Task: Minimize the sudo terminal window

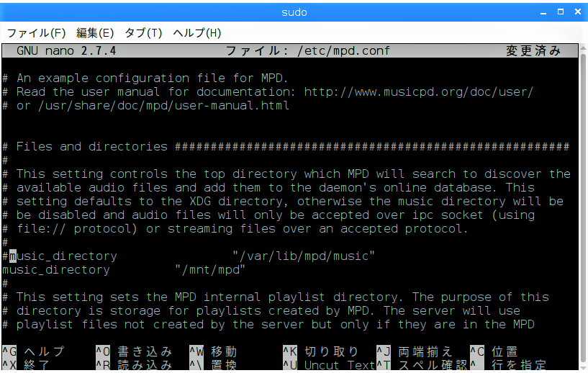Action: [x=543, y=12]
